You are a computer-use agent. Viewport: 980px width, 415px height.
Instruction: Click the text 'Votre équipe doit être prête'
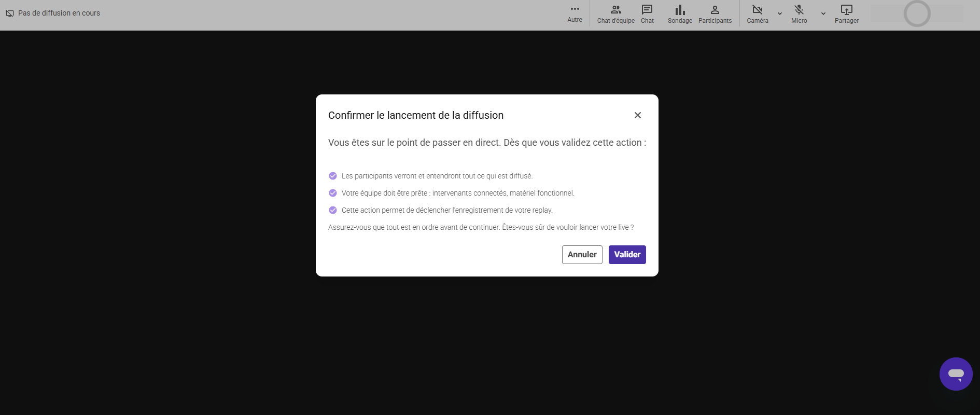458,193
